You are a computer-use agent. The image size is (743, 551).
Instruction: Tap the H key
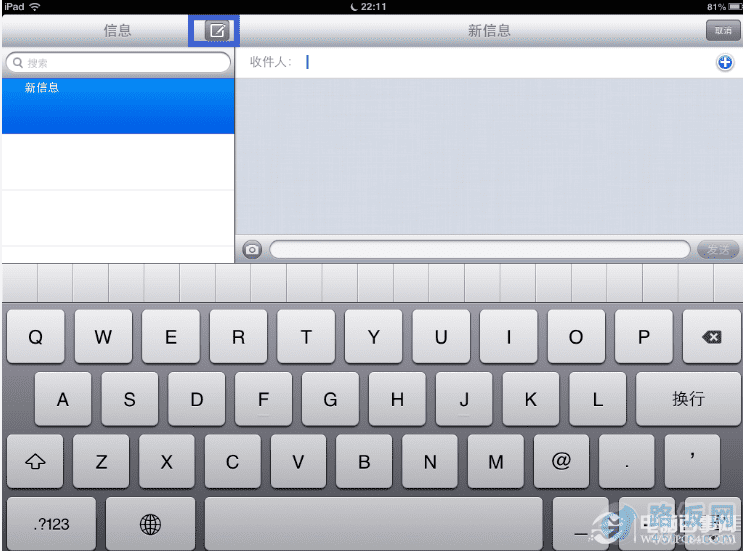(397, 399)
